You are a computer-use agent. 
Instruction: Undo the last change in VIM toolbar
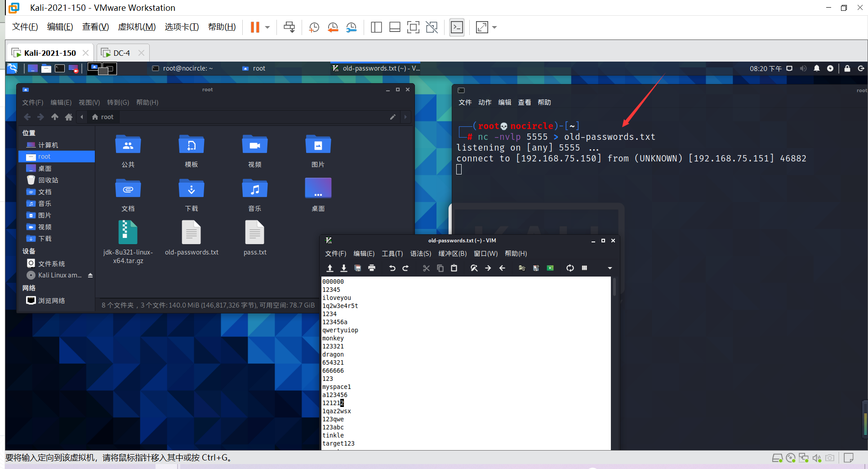point(392,268)
